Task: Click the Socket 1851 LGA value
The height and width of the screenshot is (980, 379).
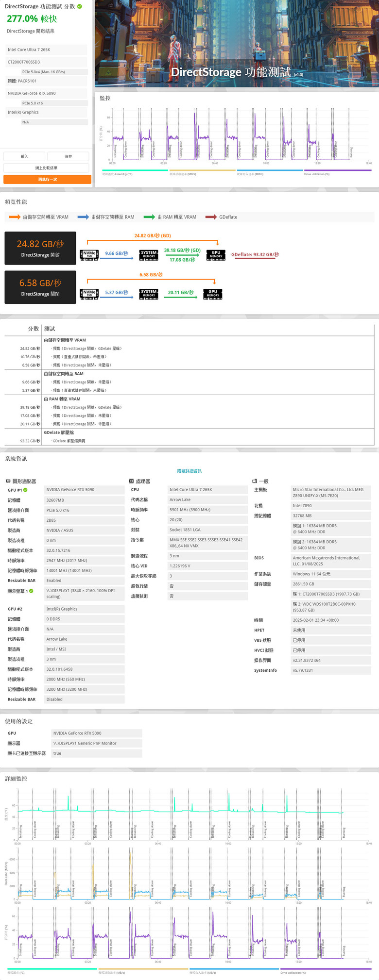Action: tap(208, 530)
